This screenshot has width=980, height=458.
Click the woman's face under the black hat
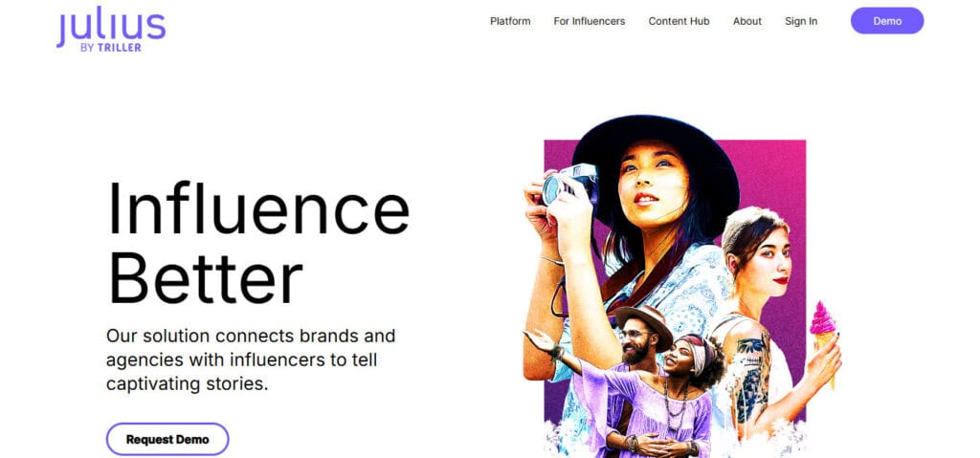654,183
